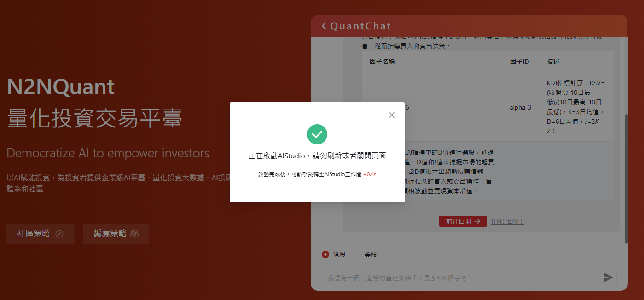Focus the quant strategy prompt input field
This screenshot has height=300, width=644.
[462, 278]
